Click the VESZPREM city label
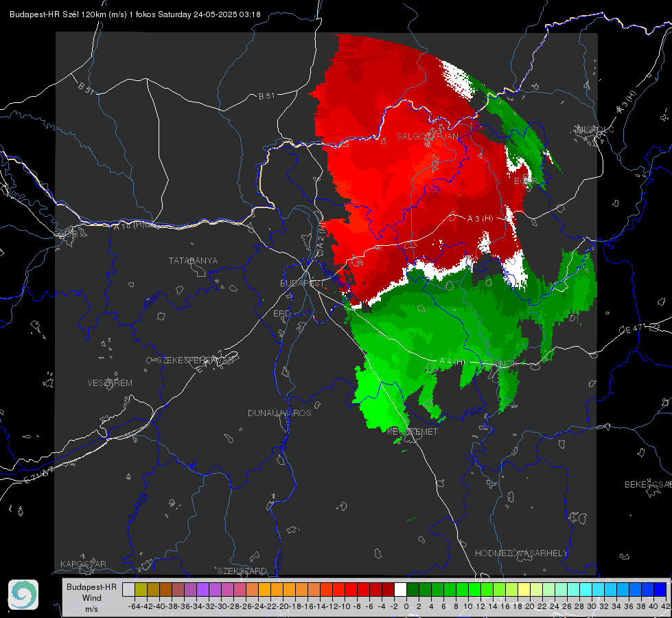This screenshot has height=618, width=672. point(110,383)
